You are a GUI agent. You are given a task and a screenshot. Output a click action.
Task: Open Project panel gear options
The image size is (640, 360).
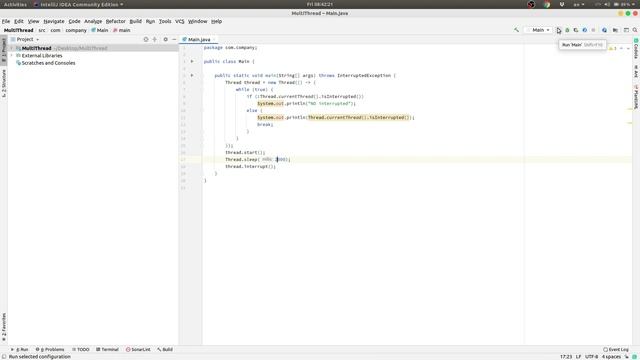[165, 40]
